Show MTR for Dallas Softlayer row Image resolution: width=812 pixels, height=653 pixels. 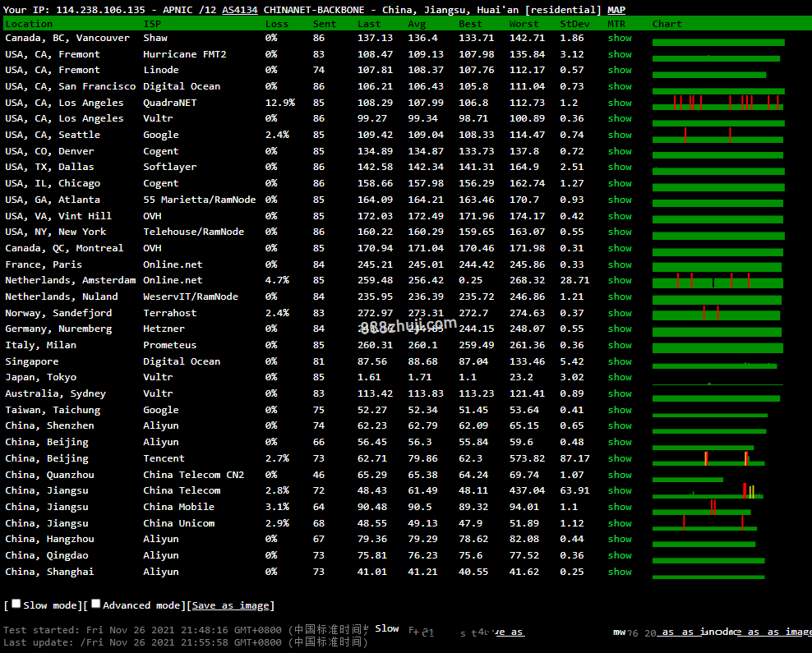[620, 167]
